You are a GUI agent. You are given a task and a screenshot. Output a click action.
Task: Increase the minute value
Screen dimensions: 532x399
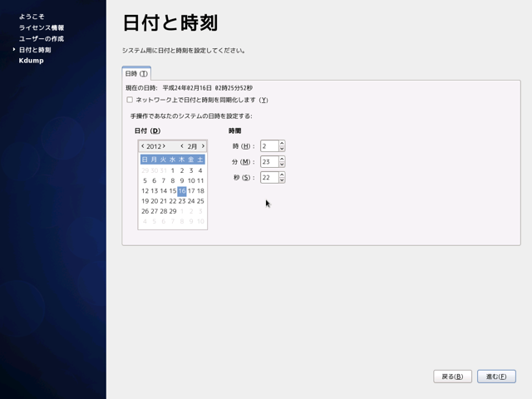(x=282, y=159)
